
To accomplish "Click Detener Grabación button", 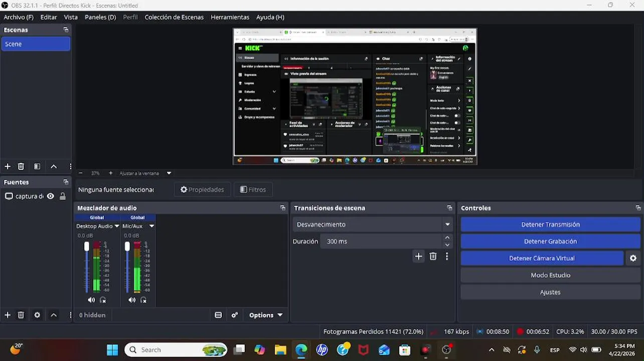I will (550, 241).
